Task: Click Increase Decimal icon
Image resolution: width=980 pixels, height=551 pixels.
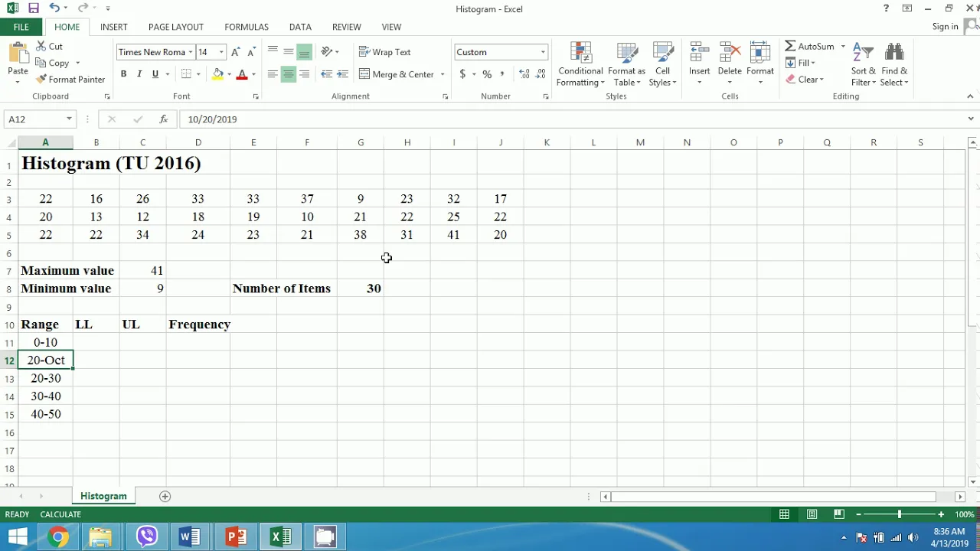Action: [x=524, y=74]
